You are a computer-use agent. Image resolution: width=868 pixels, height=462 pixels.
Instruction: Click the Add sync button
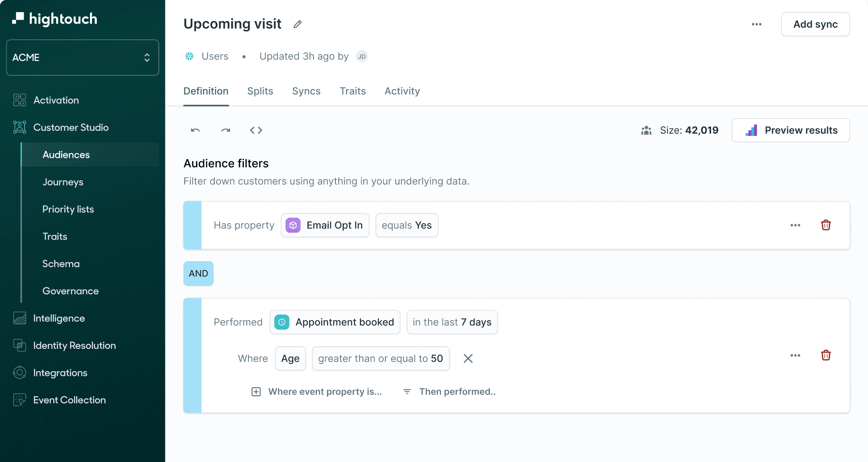coord(815,24)
